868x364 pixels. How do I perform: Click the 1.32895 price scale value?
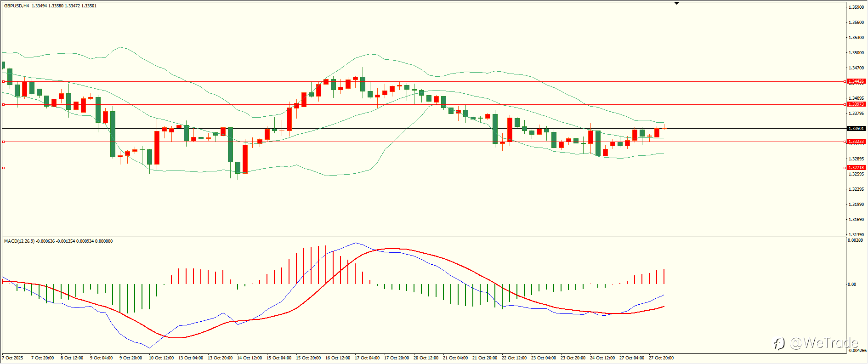[856, 159]
